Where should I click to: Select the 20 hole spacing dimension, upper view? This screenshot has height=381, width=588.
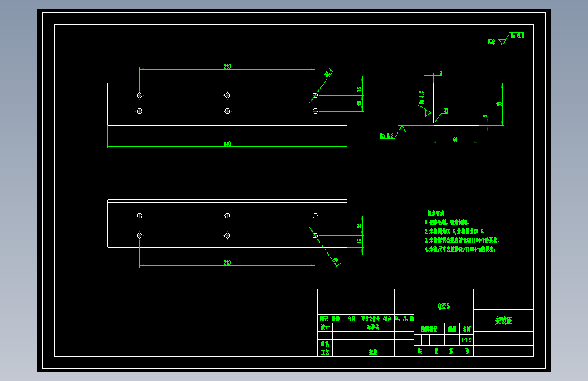coord(359,103)
